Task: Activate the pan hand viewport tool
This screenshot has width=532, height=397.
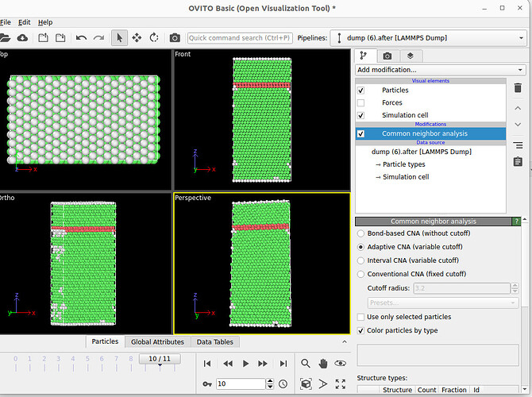Action: click(x=323, y=364)
